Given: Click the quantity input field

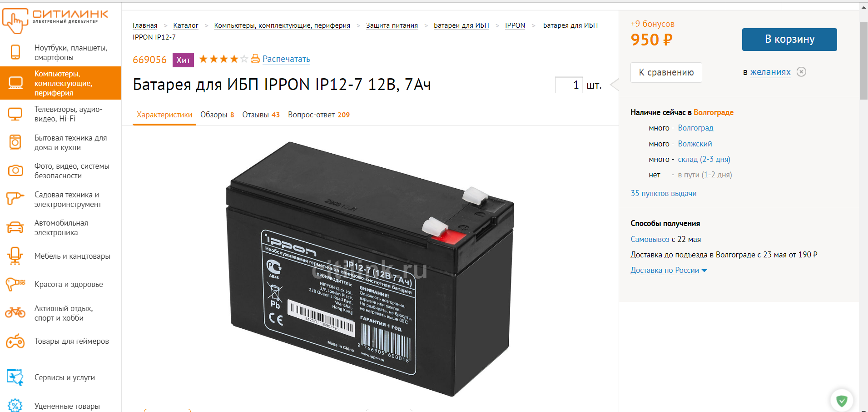Looking at the screenshot, I should pyautogui.click(x=569, y=85).
